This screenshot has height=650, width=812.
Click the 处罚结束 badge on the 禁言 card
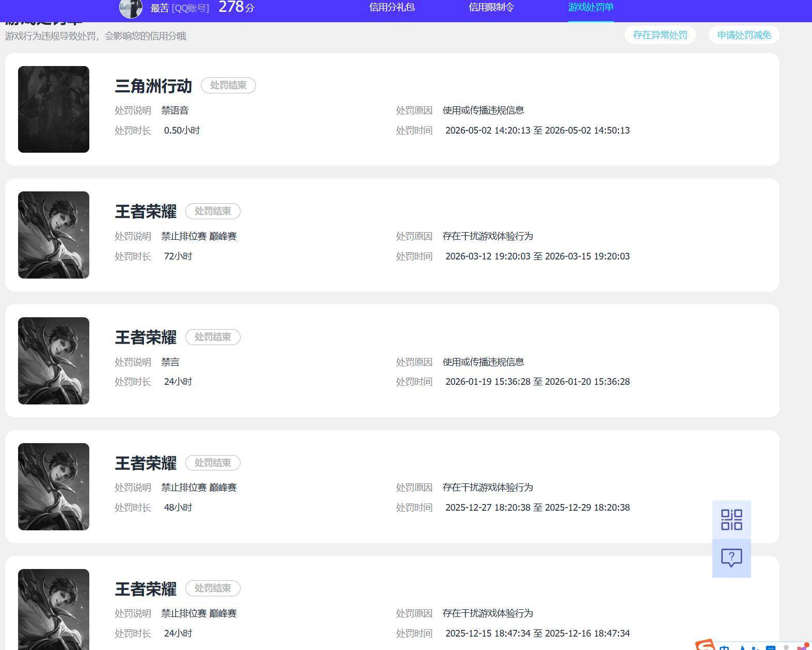coord(213,337)
